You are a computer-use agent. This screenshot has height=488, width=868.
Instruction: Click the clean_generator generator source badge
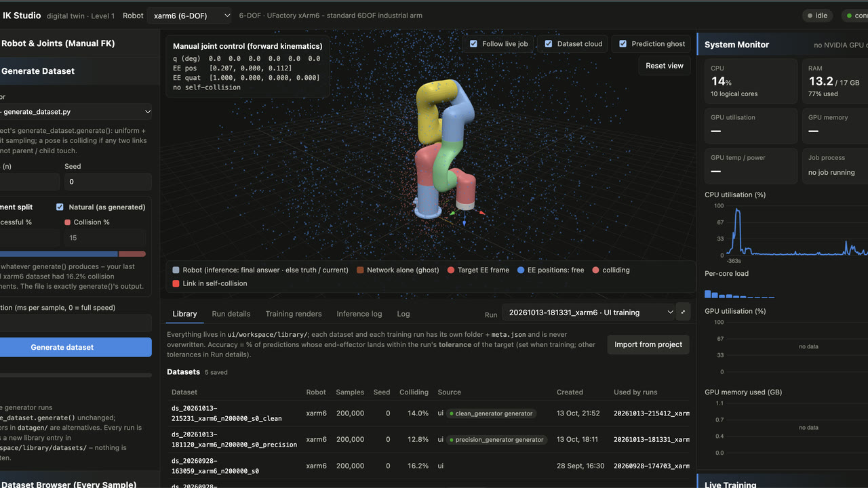click(x=491, y=413)
